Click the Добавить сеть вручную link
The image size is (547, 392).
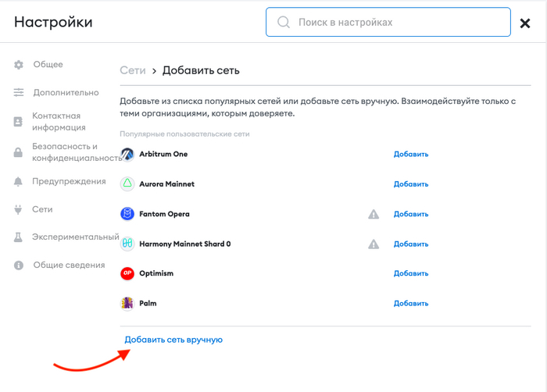coord(174,340)
